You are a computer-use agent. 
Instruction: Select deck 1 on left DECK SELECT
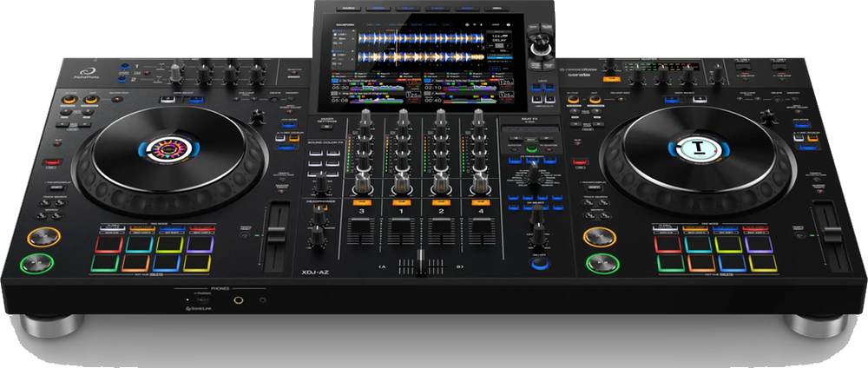click(194, 100)
